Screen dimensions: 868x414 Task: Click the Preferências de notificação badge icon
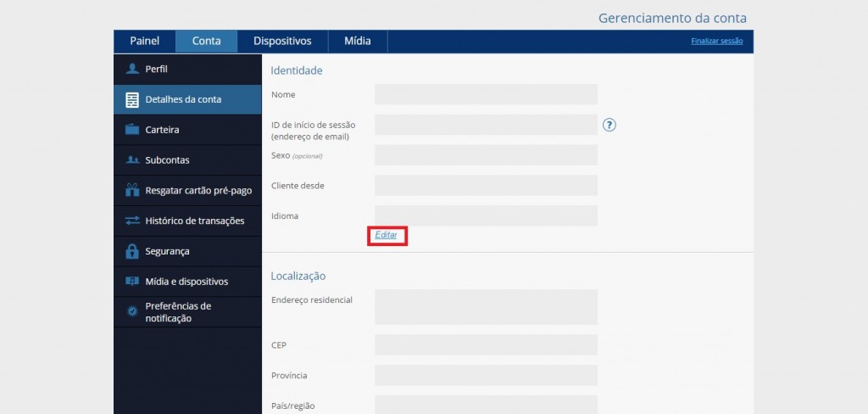pyautogui.click(x=132, y=312)
